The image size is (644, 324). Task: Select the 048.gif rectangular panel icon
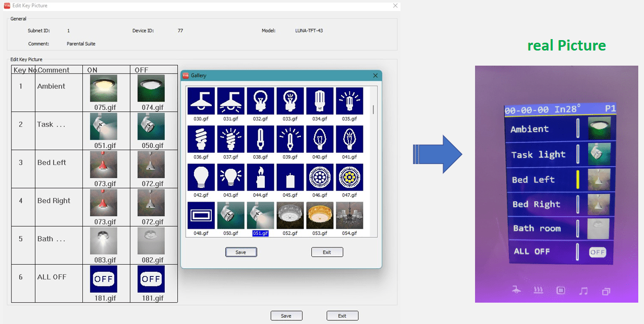click(201, 215)
